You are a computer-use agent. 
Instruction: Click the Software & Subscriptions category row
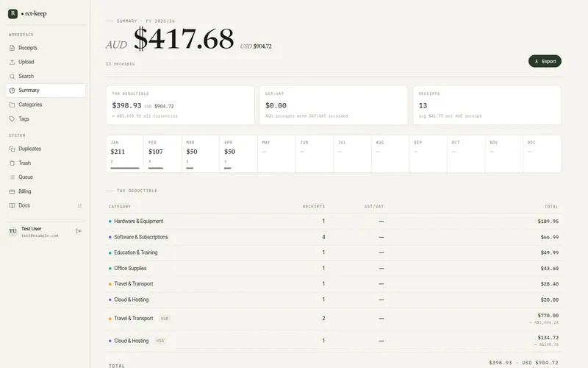coord(334,237)
